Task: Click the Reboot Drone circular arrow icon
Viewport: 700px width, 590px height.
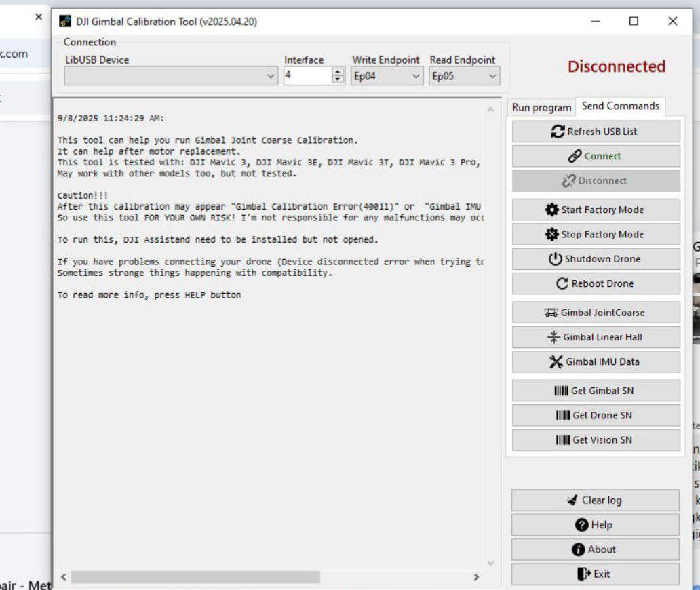Action: point(562,283)
